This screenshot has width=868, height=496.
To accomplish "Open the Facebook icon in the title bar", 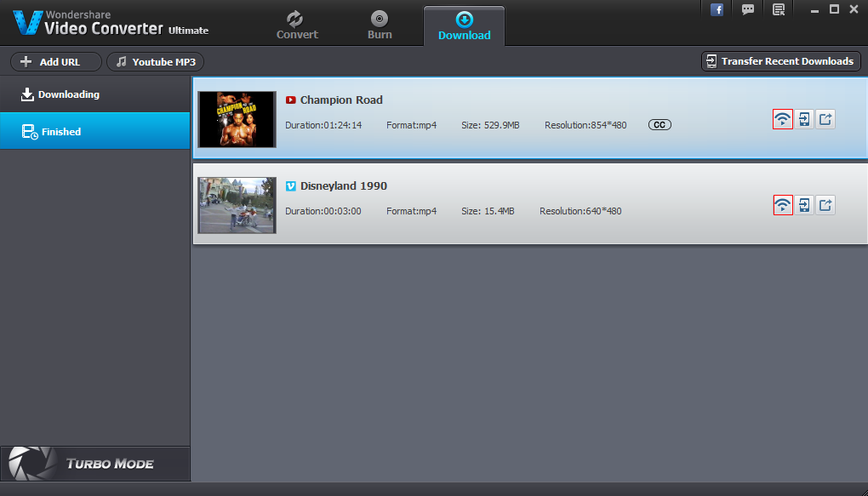I will [717, 9].
